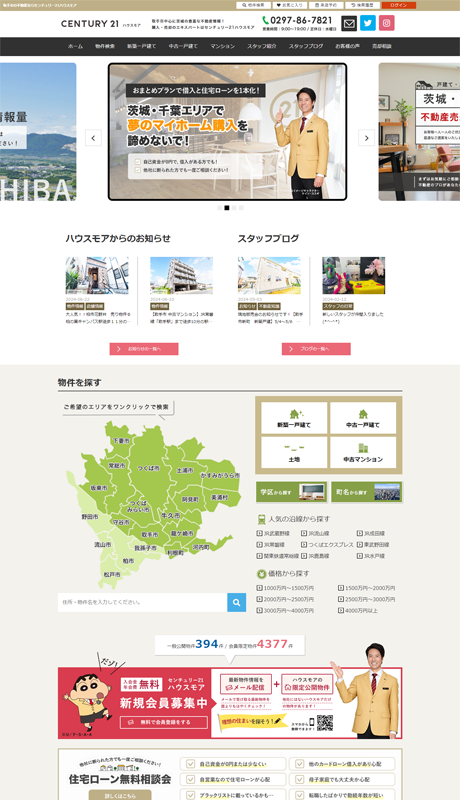Click the ログイン button

pos(399,5)
